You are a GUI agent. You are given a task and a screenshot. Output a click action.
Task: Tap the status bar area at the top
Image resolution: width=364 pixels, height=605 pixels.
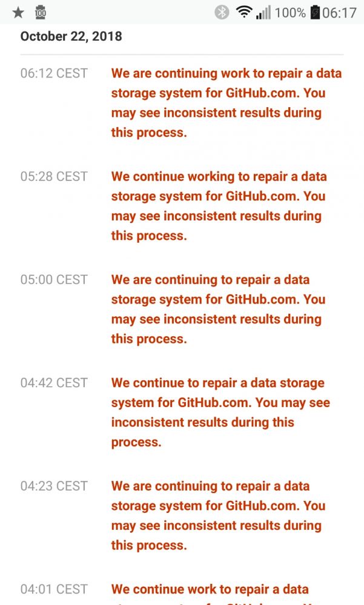182,12
